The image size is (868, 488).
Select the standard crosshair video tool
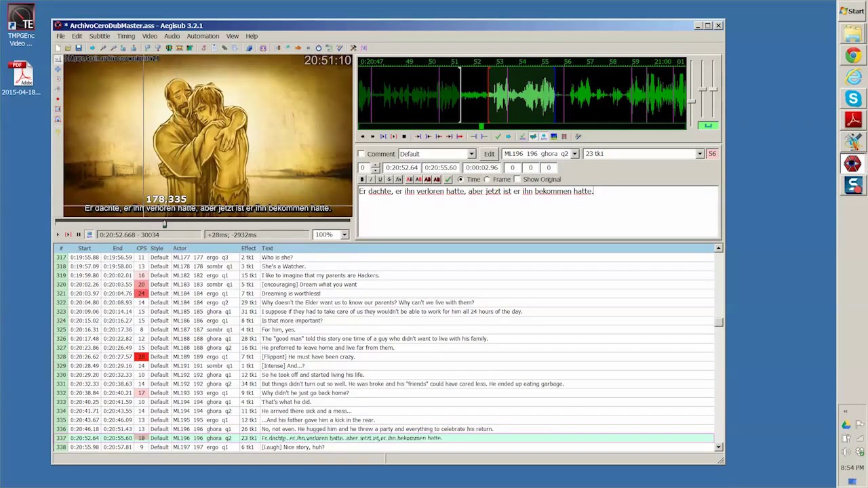tap(58, 59)
